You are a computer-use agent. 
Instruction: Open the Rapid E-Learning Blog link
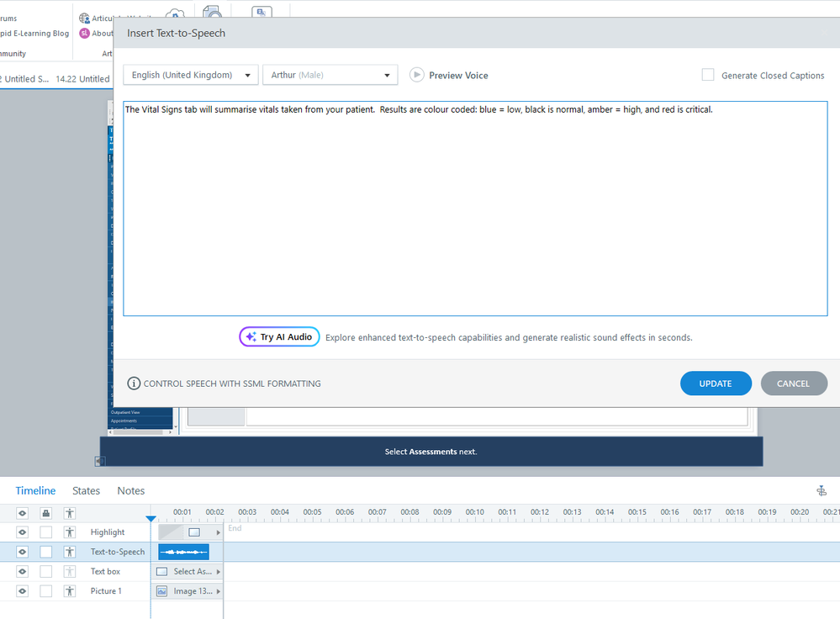pos(34,34)
